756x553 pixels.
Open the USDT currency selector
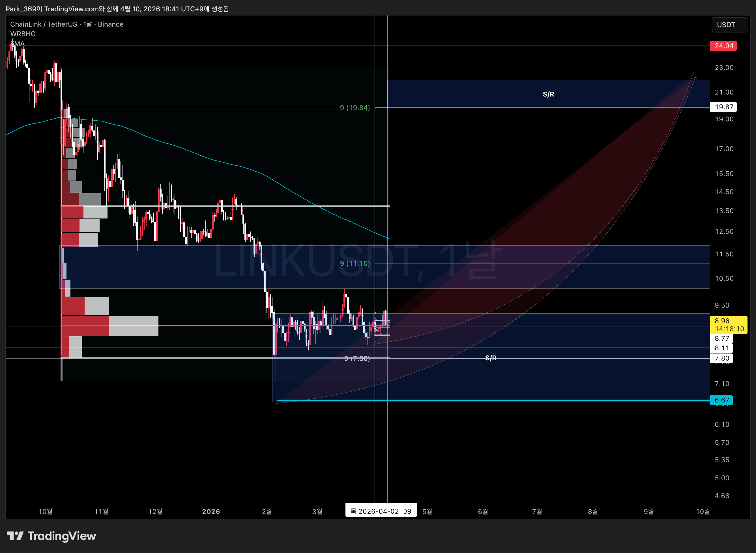pyautogui.click(x=729, y=25)
